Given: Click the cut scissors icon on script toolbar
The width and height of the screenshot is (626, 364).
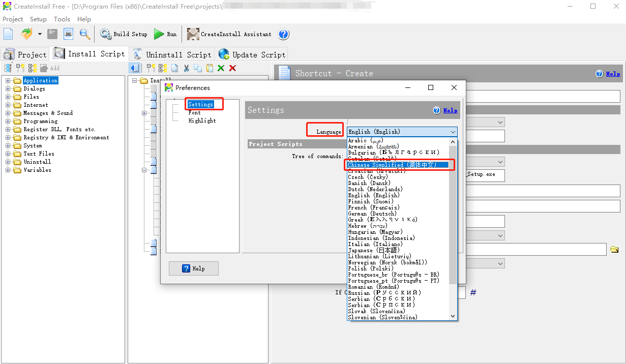Looking at the screenshot, I should pos(186,68).
